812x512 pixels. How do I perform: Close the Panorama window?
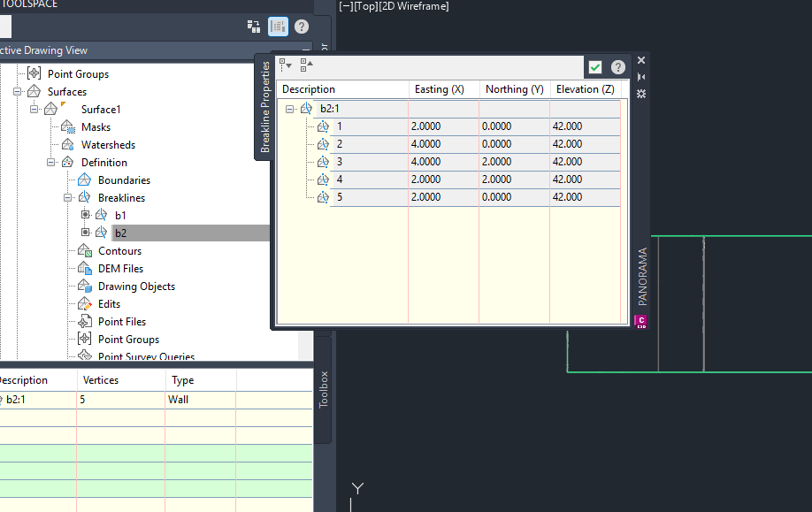pos(641,60)
